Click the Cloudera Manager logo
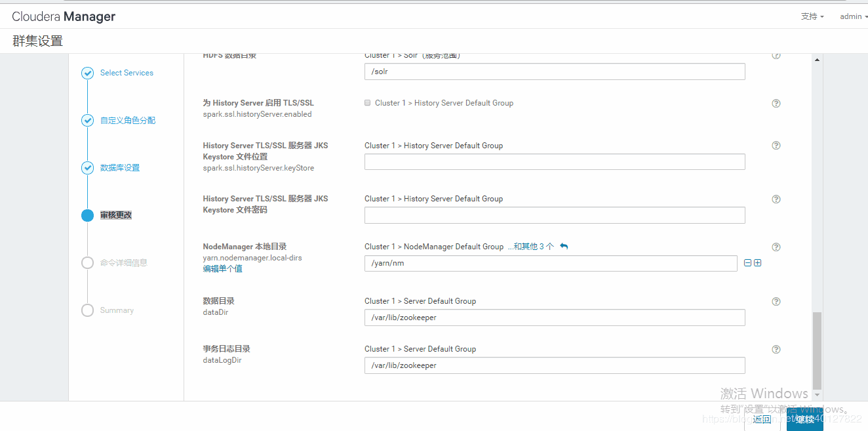This screenshot has width=868, height=431. [x=64, y=16]
